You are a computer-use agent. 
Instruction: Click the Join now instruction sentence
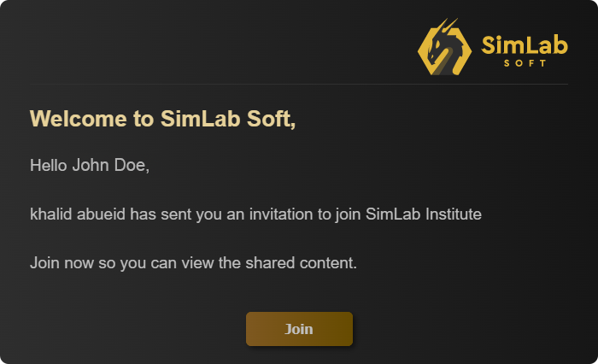193,262
